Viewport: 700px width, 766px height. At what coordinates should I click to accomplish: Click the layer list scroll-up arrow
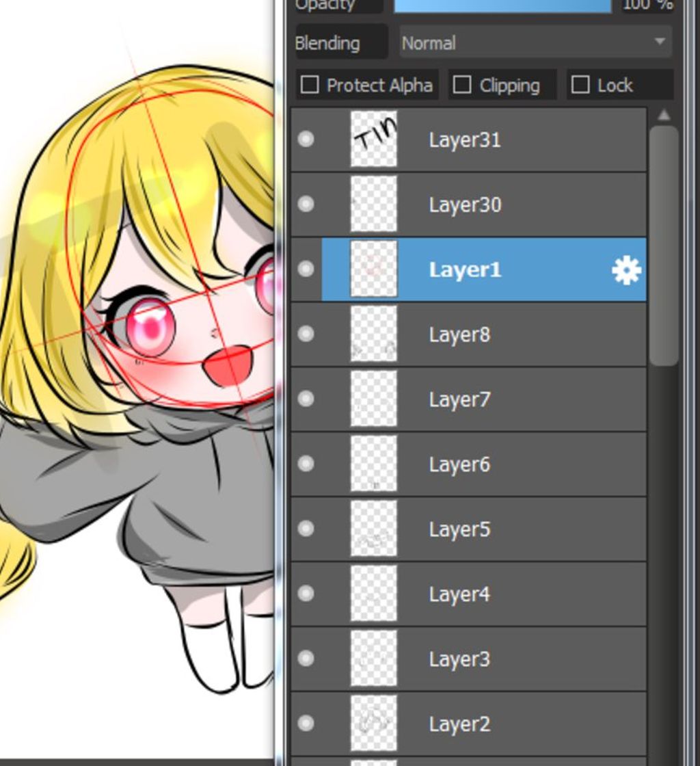663,116
